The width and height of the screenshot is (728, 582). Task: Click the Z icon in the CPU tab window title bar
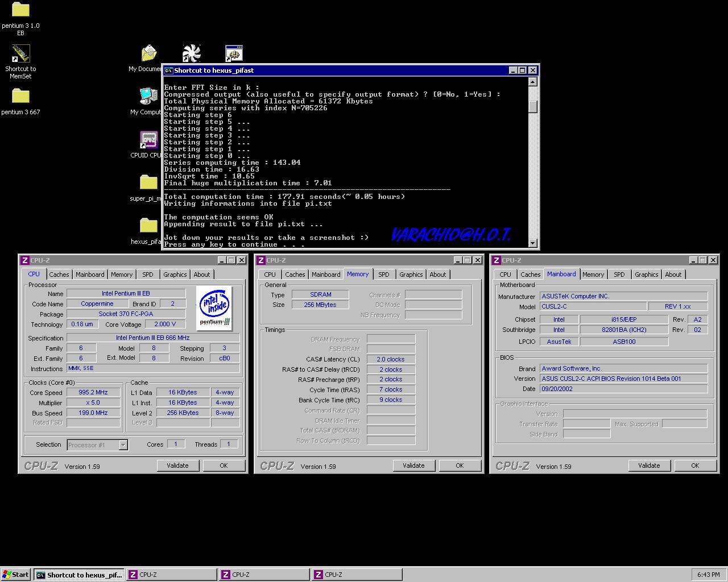24,260
